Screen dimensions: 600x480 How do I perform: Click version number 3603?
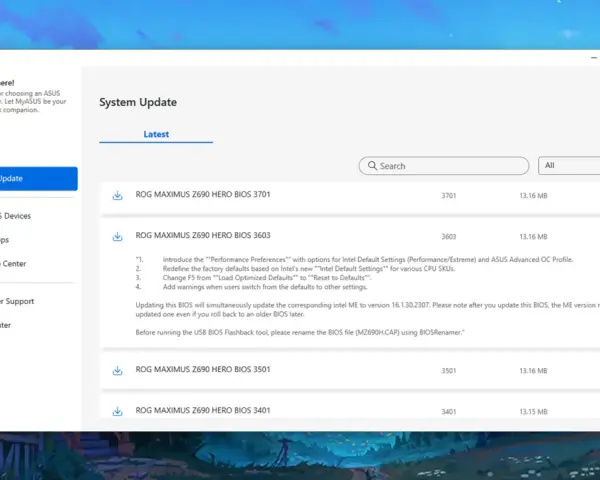448,237
